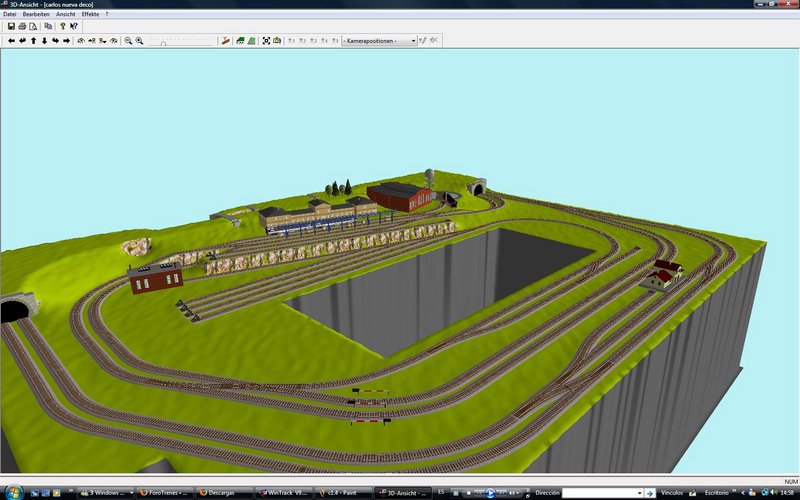This screenshot has height=500, width=800.
Task: Click the 14:58 clock in the tray
Action: (787, 493)
